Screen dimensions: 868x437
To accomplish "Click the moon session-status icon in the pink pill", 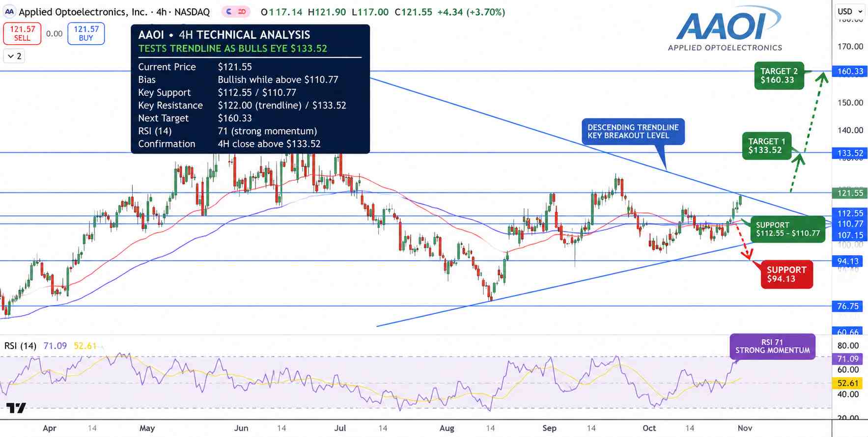I will coord(229,12).
